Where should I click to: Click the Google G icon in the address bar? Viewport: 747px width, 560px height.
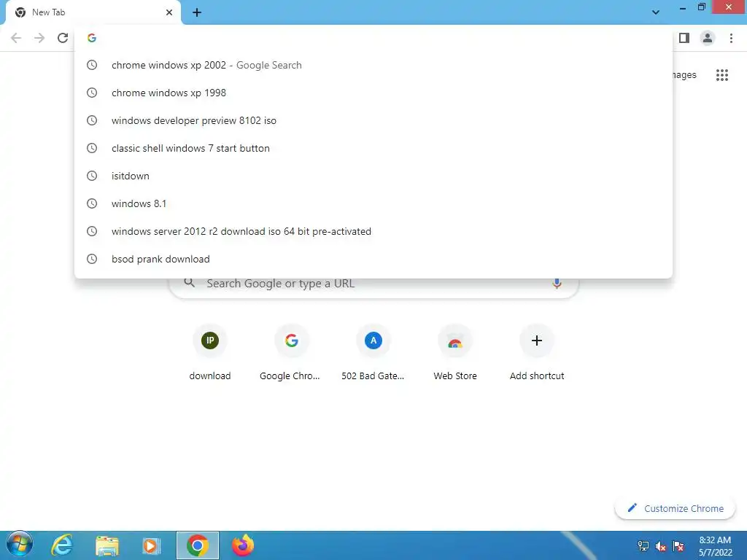[92, 38]
